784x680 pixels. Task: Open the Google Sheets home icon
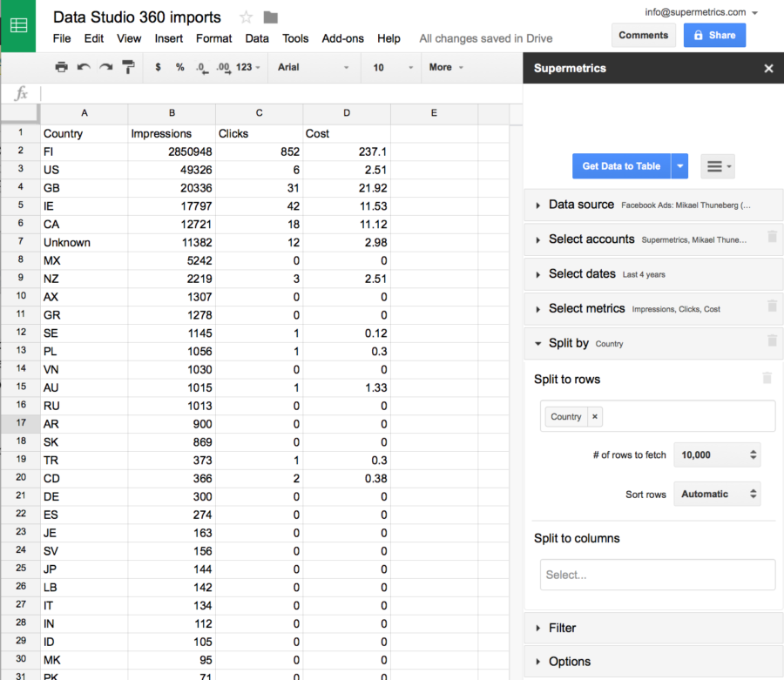18,25
